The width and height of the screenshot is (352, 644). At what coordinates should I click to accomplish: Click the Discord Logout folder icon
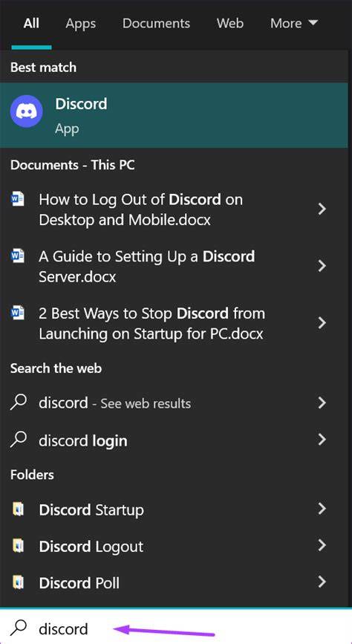coord(18,546)
